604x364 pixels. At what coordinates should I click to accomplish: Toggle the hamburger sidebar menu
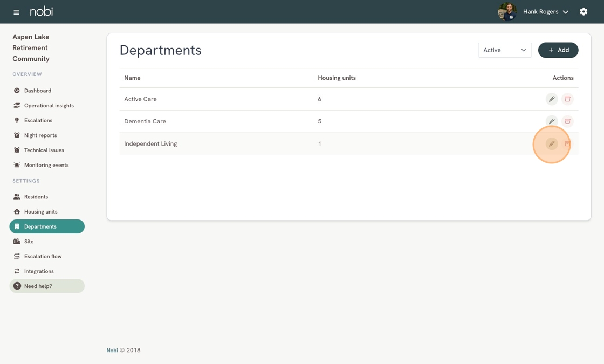click(x=16, y=12)
